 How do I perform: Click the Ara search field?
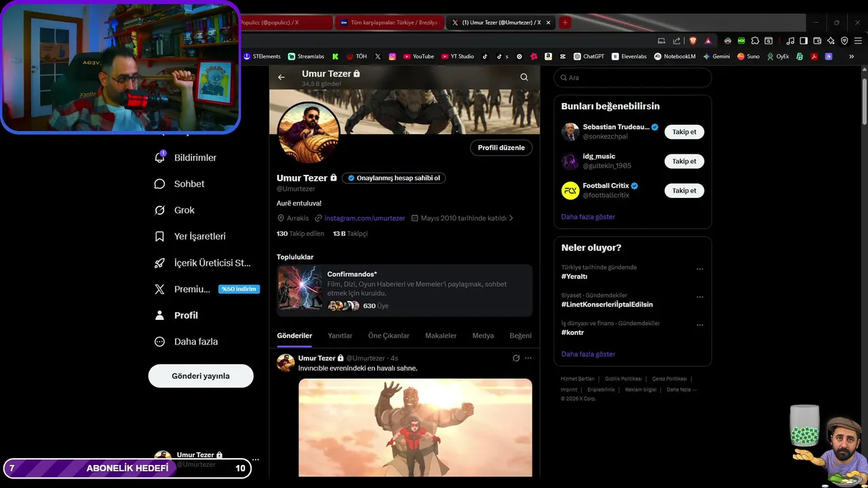tap(633, 78)
